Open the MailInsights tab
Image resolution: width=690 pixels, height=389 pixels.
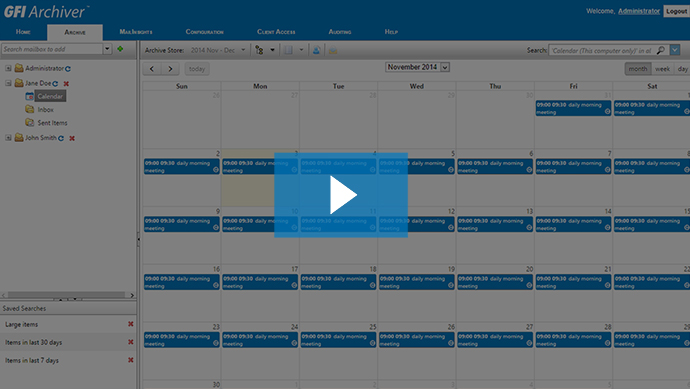136,32
